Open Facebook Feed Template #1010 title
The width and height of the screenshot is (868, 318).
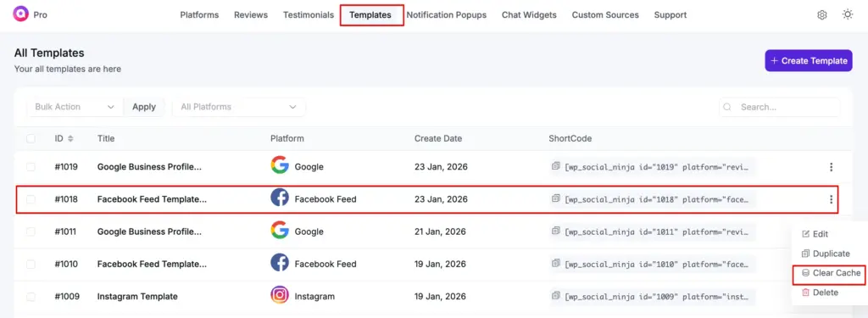(x=153, y=265)
